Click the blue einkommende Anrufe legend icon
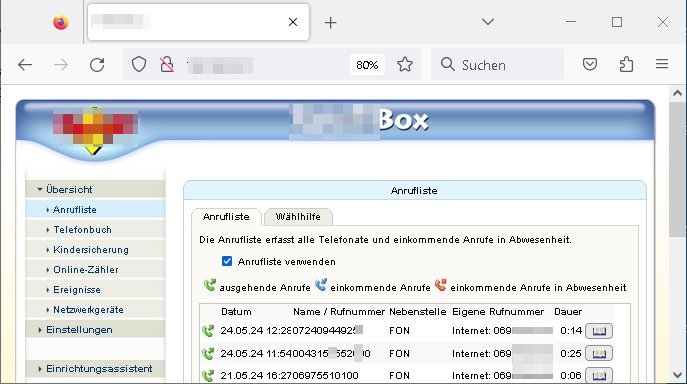687x384 pixels. [321, 285]
